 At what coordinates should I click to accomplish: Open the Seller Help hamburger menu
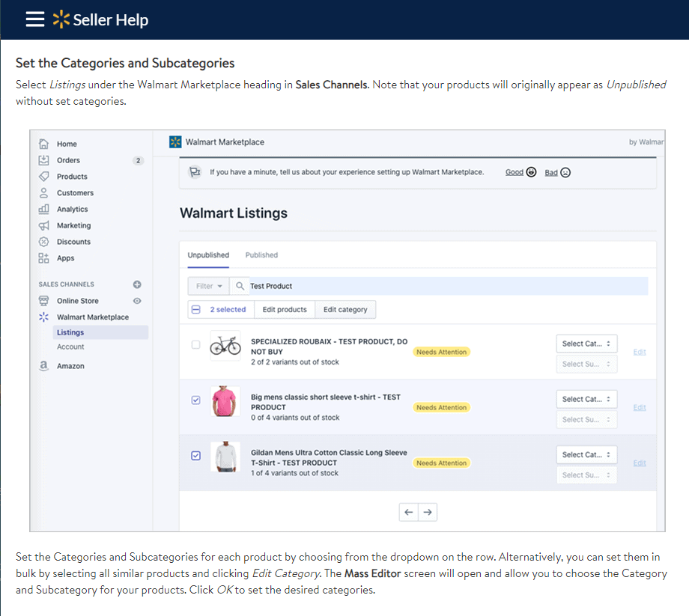coord(34,19)
